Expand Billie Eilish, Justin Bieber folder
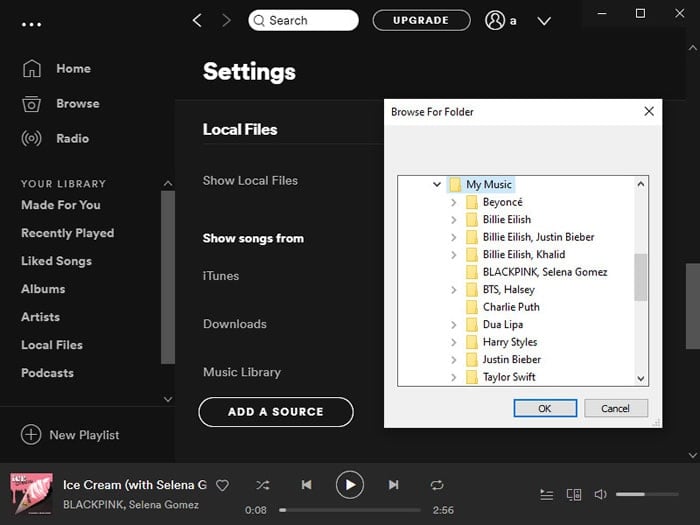This screenshot has width=700, height=525. point(454,237)
